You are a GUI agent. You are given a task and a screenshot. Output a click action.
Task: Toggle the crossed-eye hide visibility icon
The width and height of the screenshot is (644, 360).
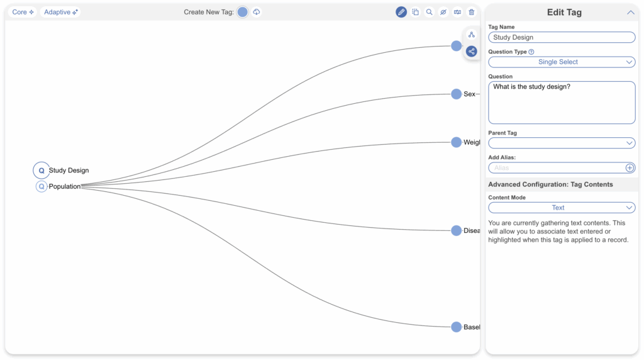point(443,12)
